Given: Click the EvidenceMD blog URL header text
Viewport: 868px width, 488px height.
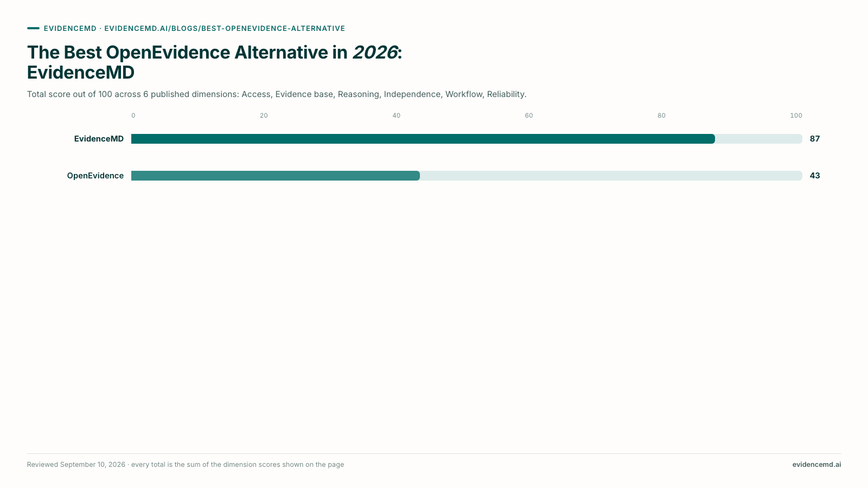Looking at the screenshot, I should (x=194, y=28).
